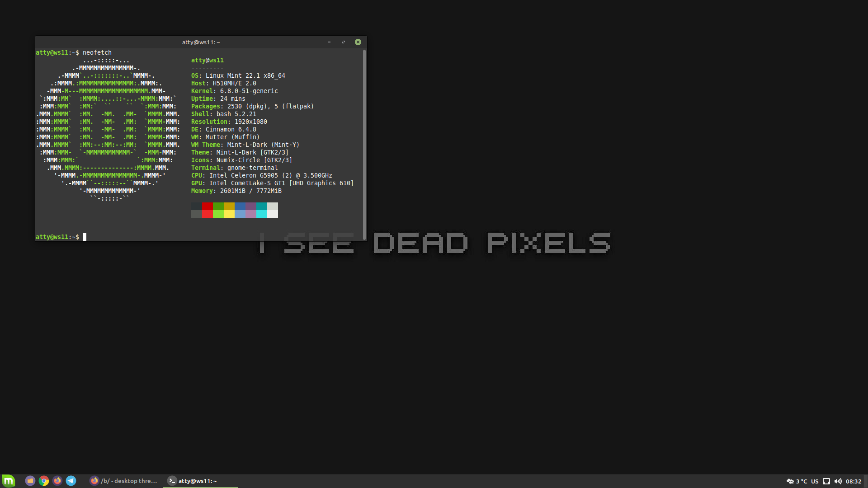Screen dimensions: 868x488
Task: Launch the Files manager from panel
Action: pos(30,481)
